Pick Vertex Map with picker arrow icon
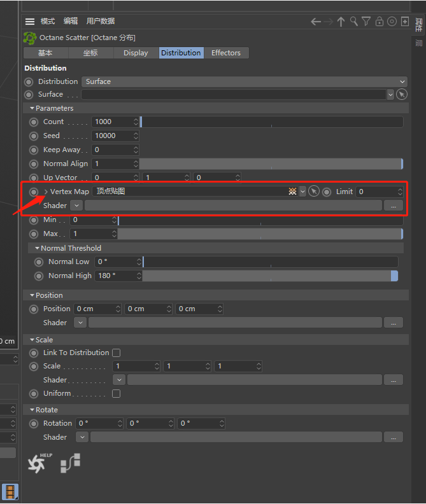426x504 pixels. pyautogui.click(x=314, y=192)
